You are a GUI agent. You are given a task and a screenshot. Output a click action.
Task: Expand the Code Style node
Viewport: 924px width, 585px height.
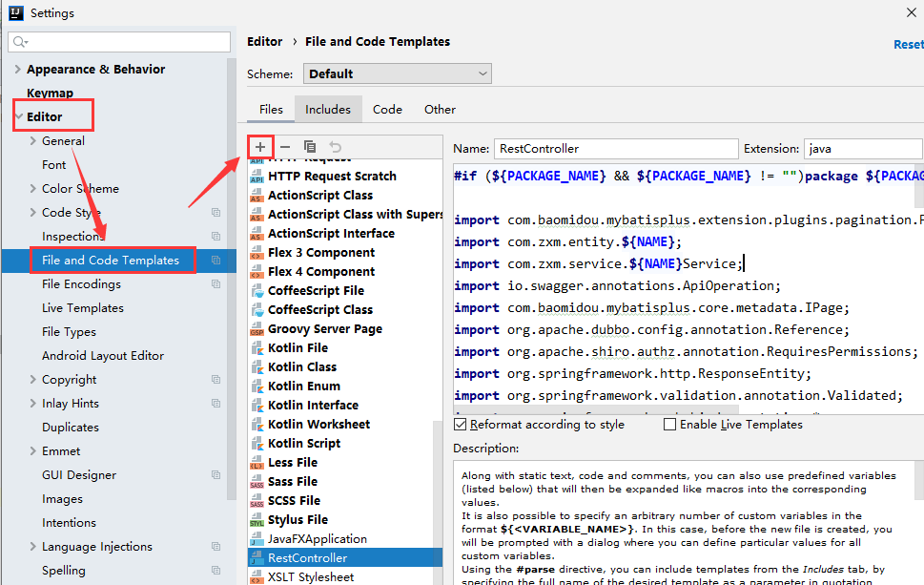33,212
